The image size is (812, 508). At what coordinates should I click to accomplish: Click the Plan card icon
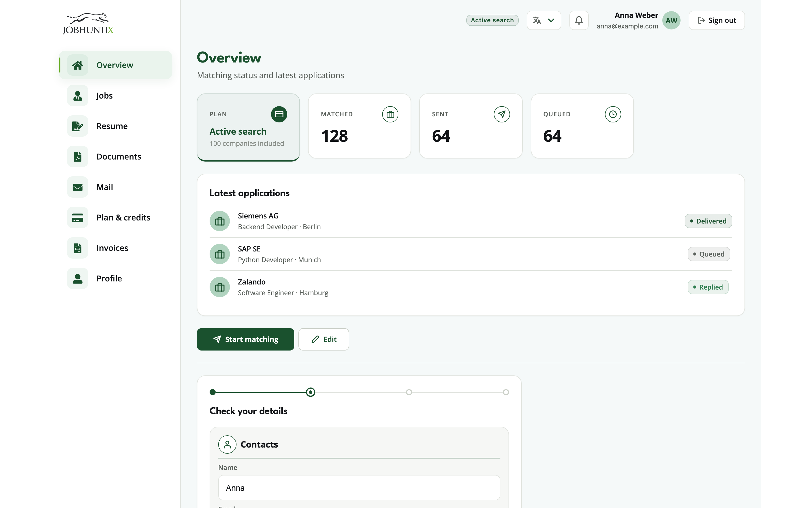coord(279,114)
